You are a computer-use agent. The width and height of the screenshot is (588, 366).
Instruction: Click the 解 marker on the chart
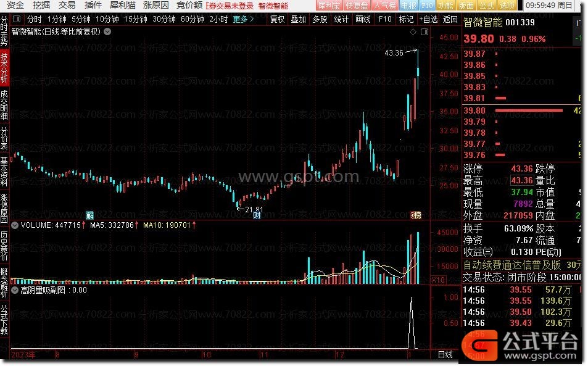89,215
